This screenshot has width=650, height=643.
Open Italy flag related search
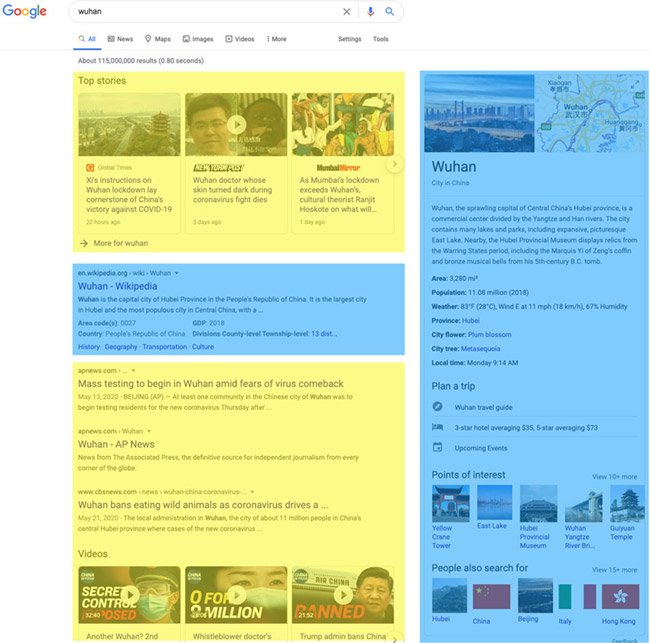coord(577,597)
